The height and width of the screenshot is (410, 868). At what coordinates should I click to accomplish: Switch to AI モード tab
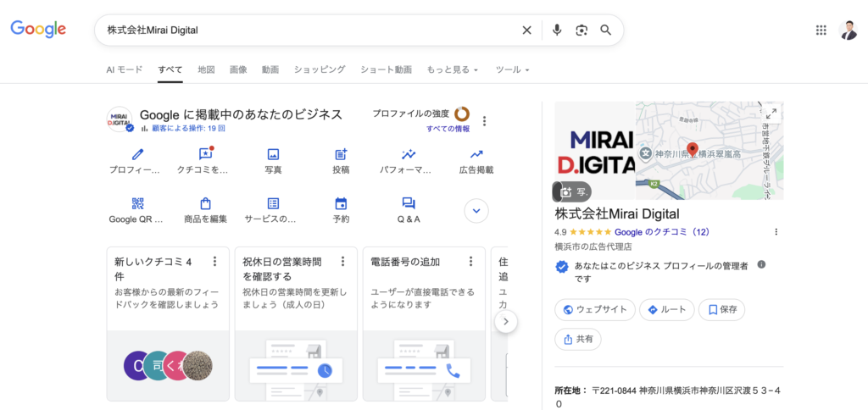click(x=125, y=69)
